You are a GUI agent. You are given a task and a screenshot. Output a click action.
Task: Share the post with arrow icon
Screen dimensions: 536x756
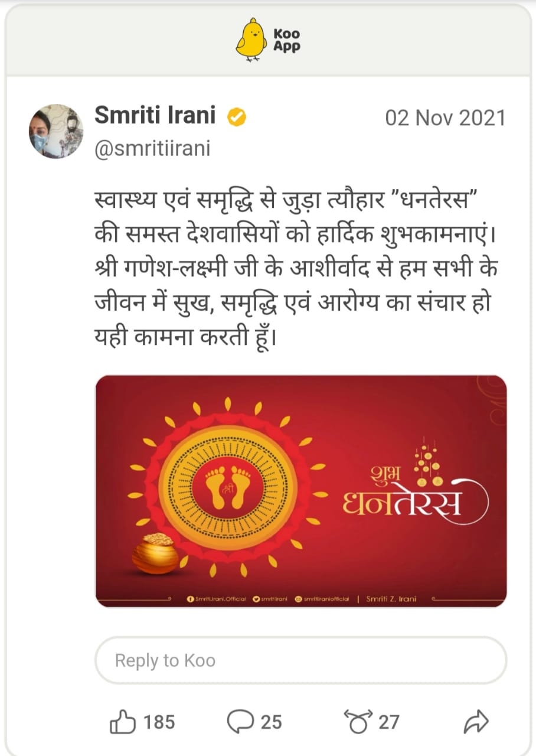point(476,721)
